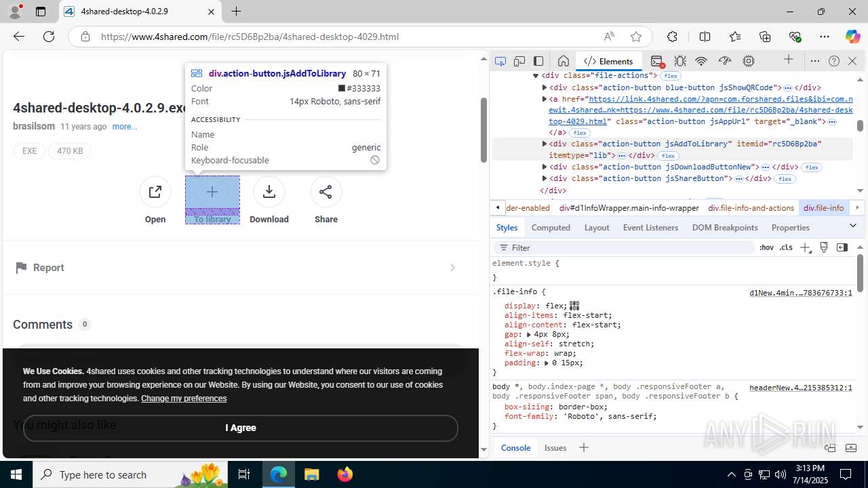Open d1New.4min stylesheet source link
868x488 pixels.
pyautogui.click(x=801, y=293)
